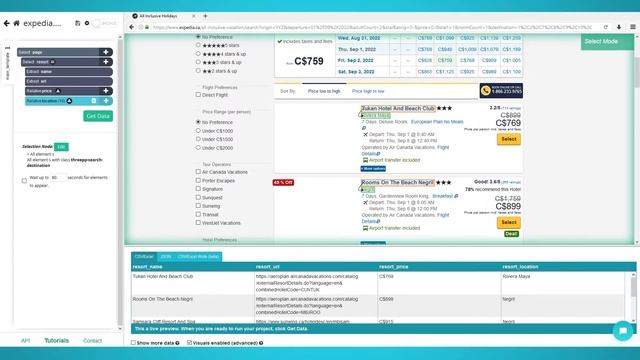Open the Tutorials link
Image resolution: width=640 pixels, height=360 pixels.
point(56,340)
